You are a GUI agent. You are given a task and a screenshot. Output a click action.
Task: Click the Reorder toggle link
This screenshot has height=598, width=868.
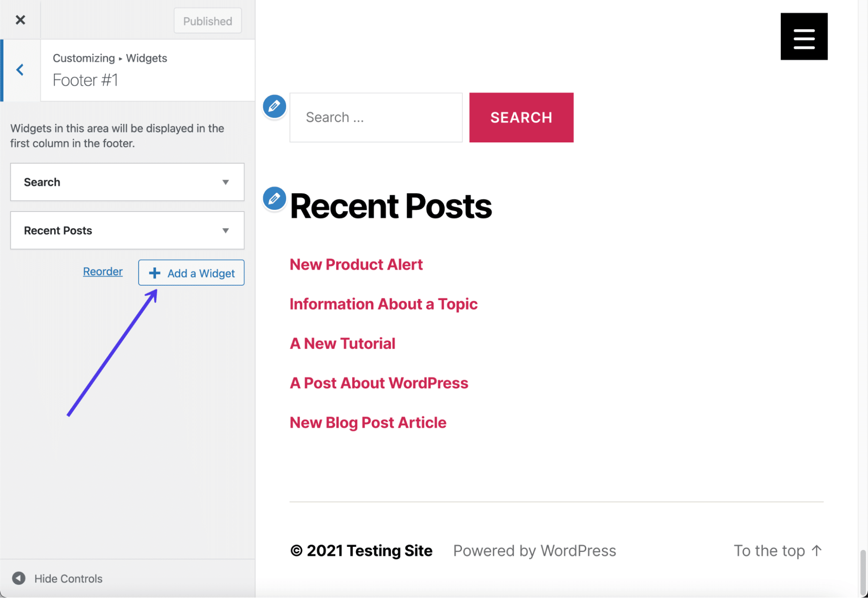102,270
